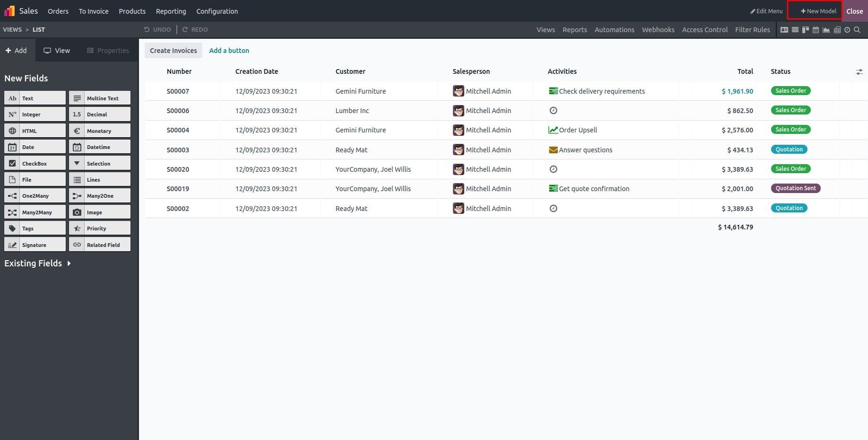Click the clock activity icon for S00020

553,169
